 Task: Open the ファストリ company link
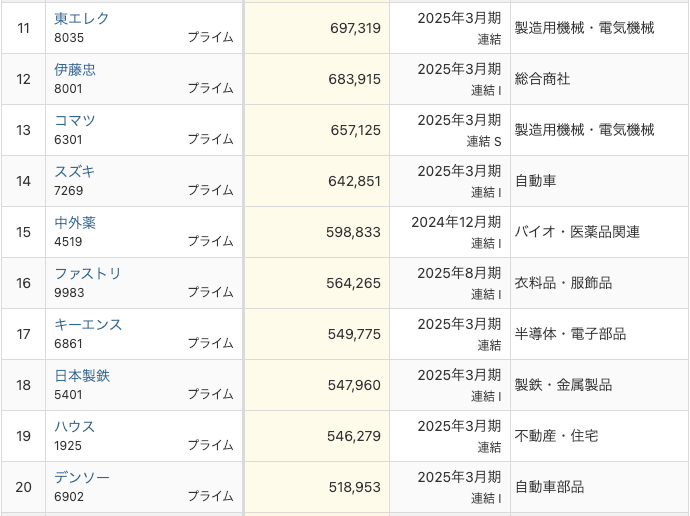coord(88,274)
